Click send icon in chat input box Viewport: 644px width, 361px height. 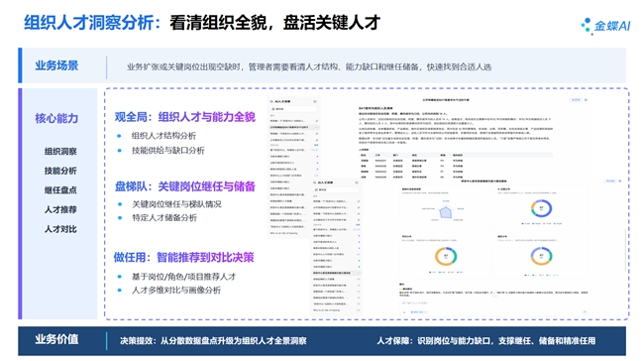tap(584, 311)
